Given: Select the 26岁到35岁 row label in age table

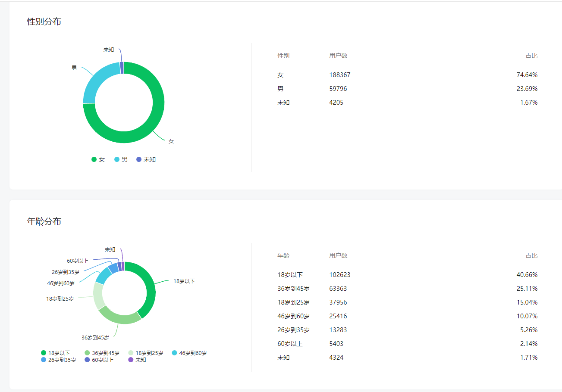Looking at the screenshot, I should point(293,330).
